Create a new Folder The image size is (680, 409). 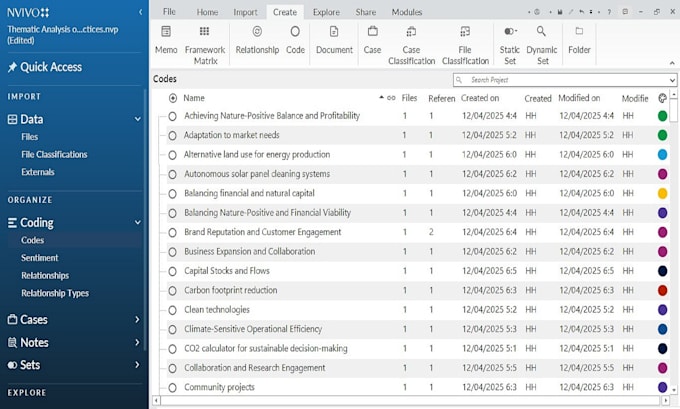coord(579,39)
